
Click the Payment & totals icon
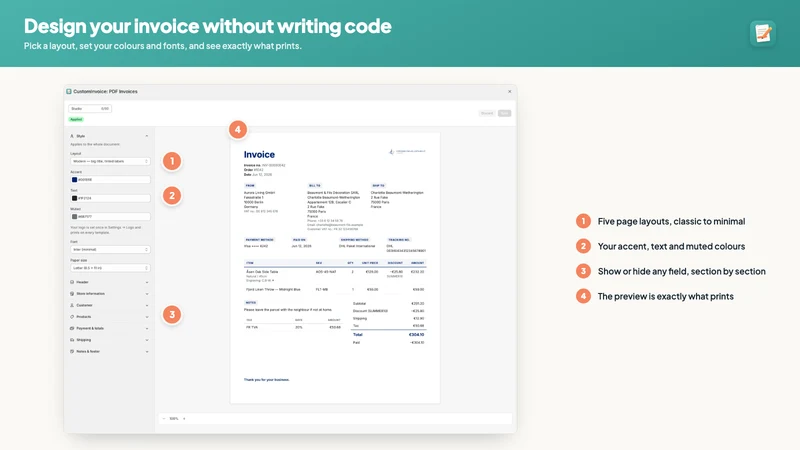72,328
